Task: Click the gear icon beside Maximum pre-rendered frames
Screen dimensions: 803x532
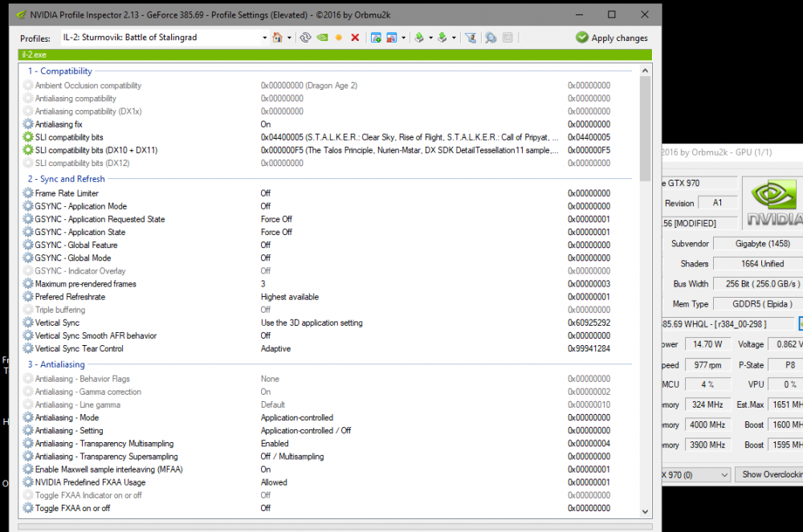Action: 28,284
